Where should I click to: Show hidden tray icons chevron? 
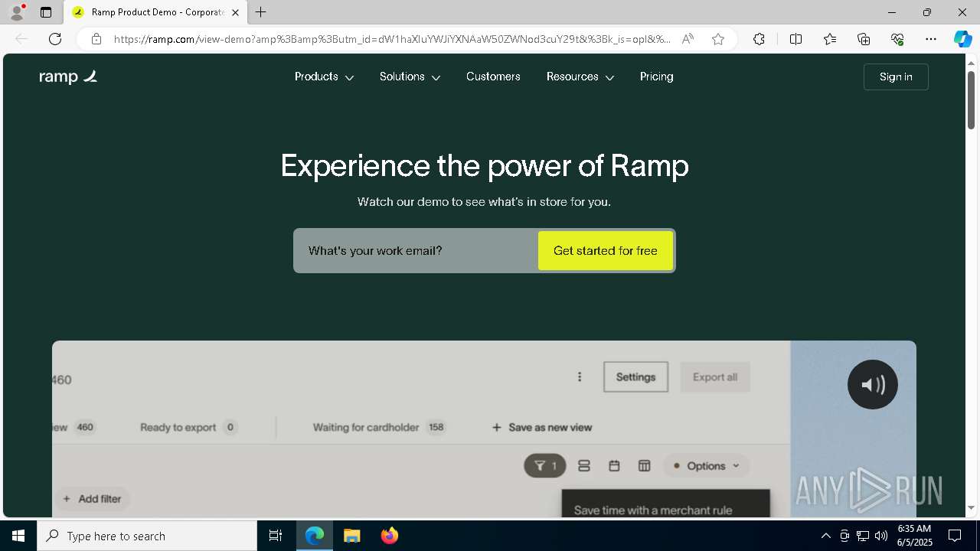(x=825, y=536)
